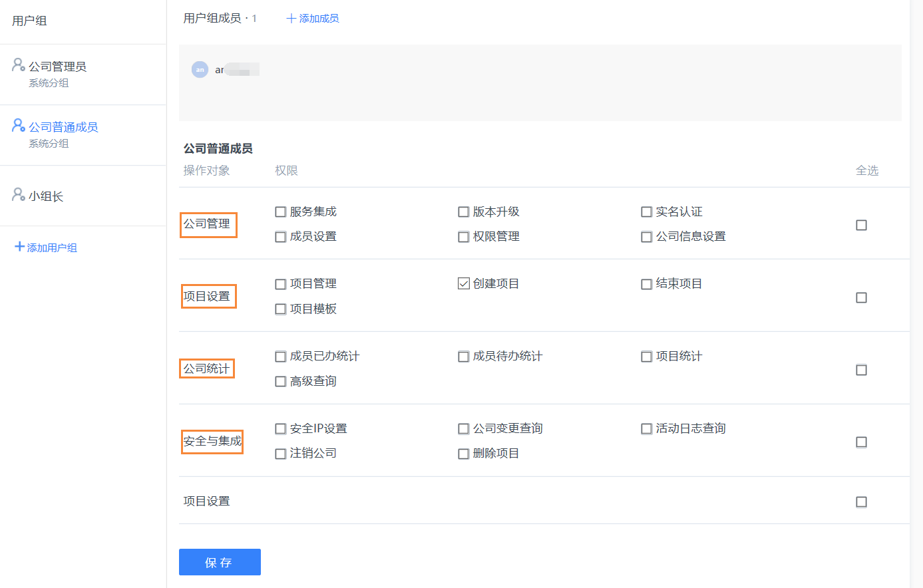Enable the 实名认证 permission
Screen dimensions: 923x588
[646, 212]
